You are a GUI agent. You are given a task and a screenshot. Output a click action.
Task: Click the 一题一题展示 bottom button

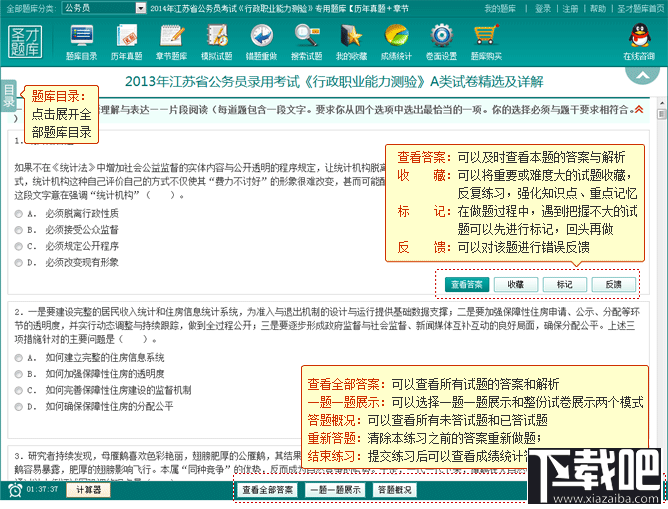click(335, 490)
